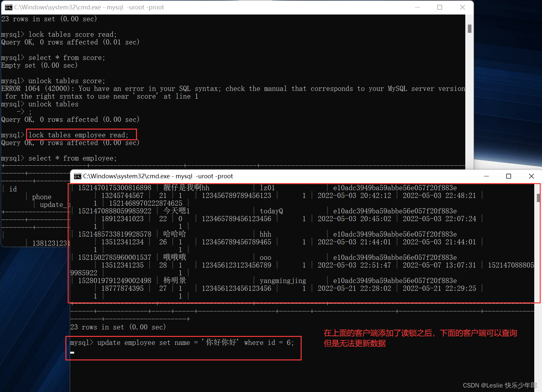Click the name '哈哈哈'

click(175, 234)
